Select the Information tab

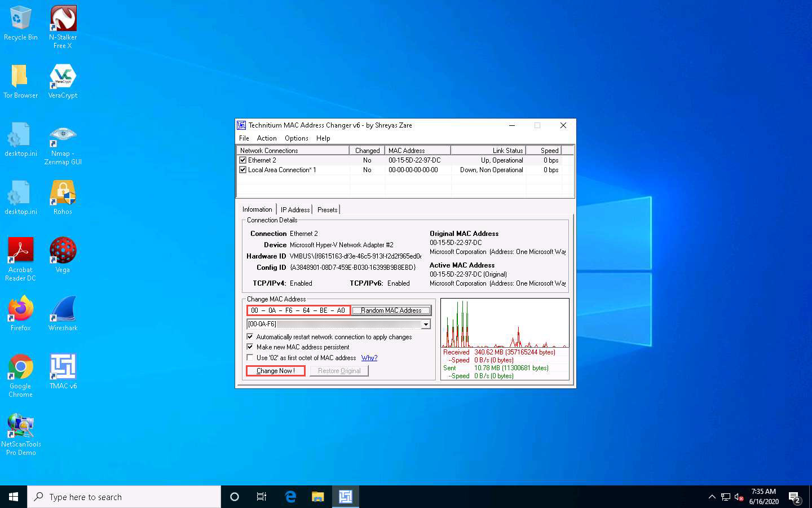[x=257, y=209]
